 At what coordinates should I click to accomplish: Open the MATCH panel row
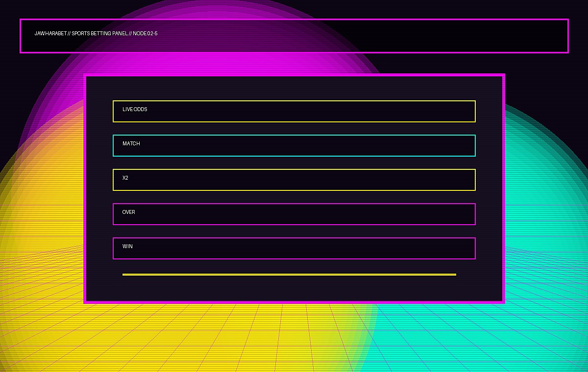click(294, 145)
